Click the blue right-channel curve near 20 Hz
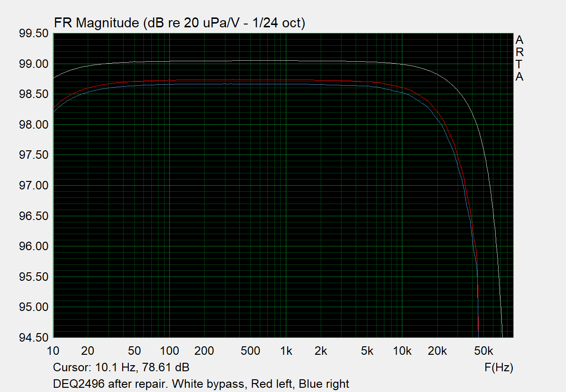Screen dimensions: 566x392 tap(88, 92)
